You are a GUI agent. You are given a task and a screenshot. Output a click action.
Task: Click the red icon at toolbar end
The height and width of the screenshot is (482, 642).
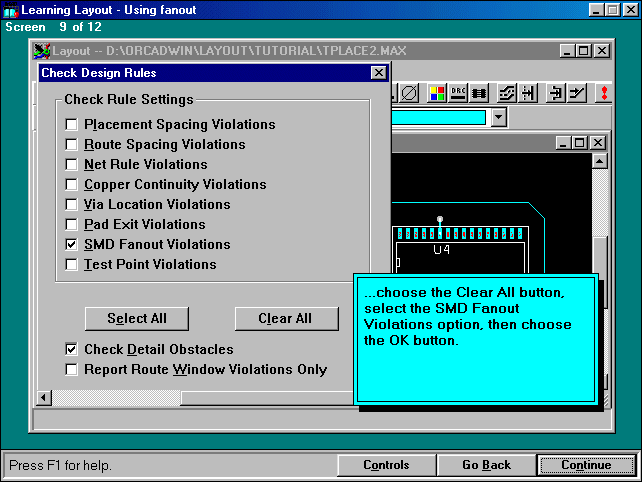604,93
